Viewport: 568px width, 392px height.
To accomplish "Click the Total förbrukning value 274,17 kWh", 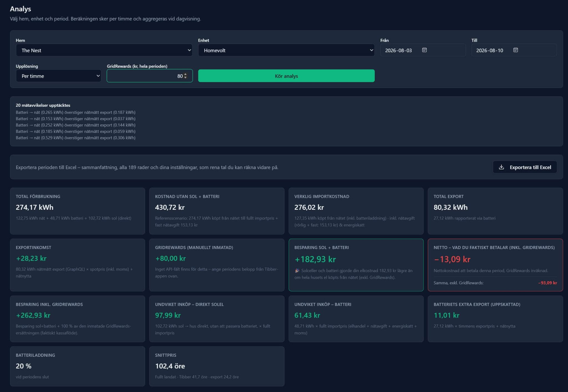I will point(35,207).
